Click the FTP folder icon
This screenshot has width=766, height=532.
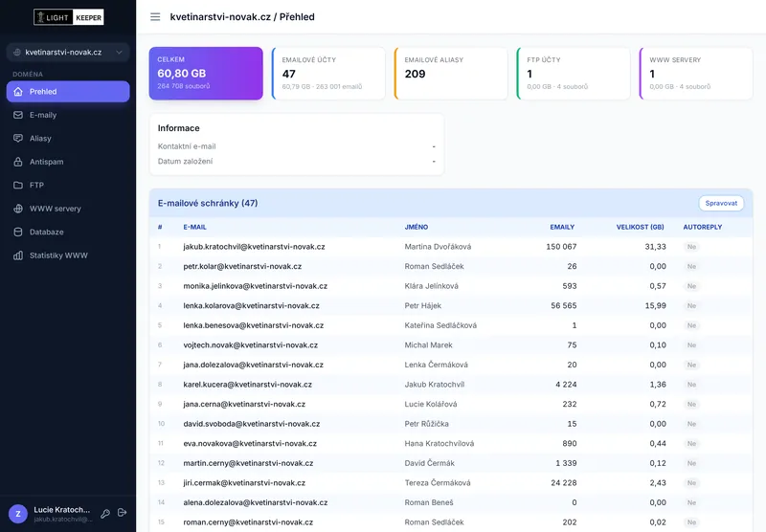click(x=18, y=185)
